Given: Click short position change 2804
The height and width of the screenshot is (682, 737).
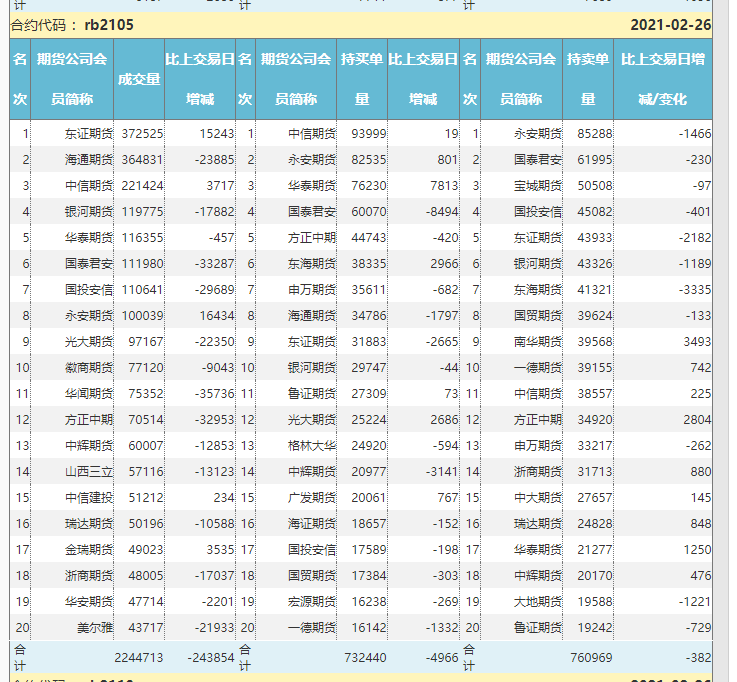Looking at the screenshot, I should [698, 420].
